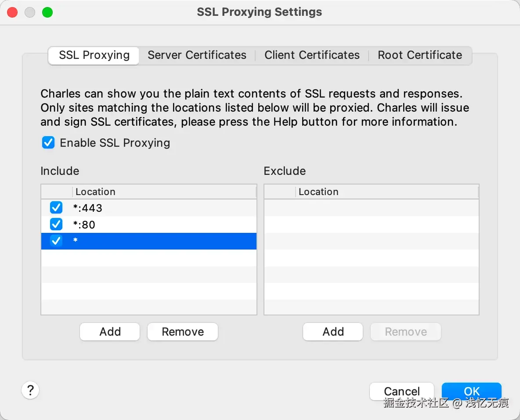
Task: Click Remove under the Include list
Action: click(x=183, y=332)
